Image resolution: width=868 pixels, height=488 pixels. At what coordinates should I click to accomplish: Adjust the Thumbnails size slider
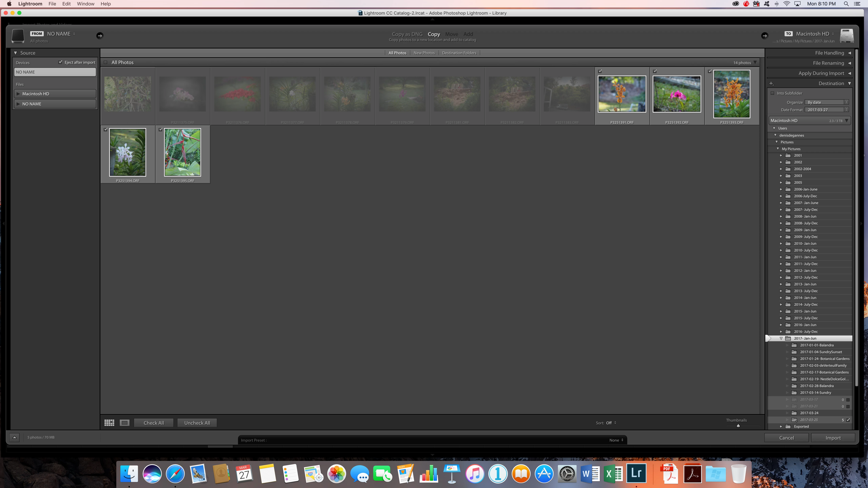(738, 426)
